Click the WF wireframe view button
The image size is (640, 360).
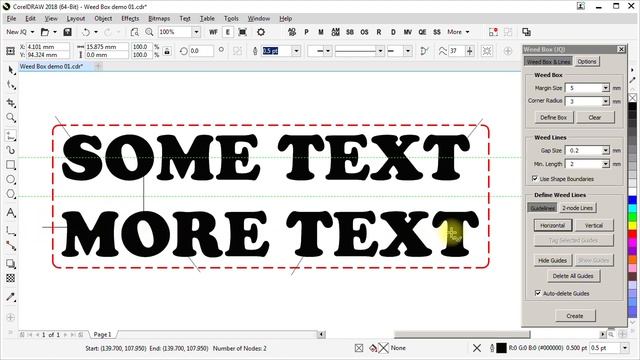213,32
